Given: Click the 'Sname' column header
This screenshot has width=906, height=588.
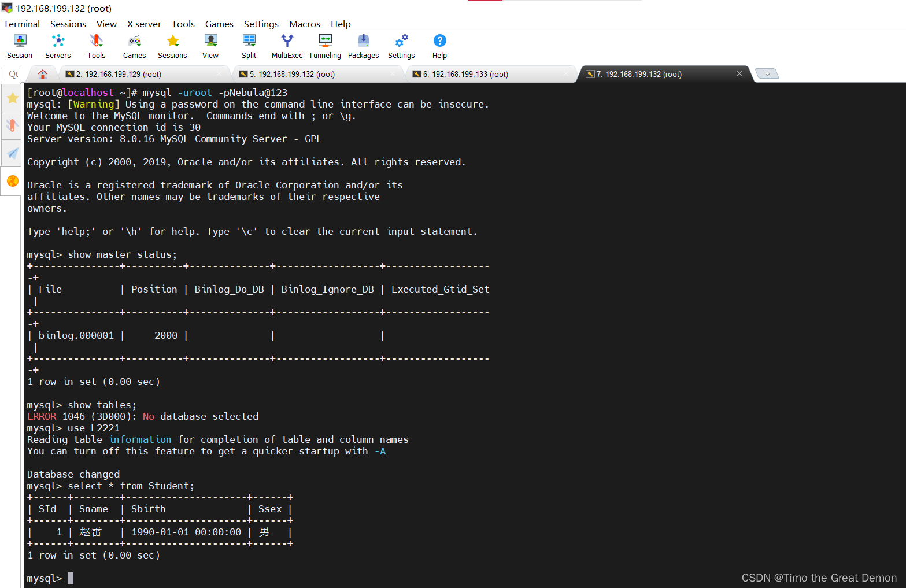Looking at the screenshot, I should pyautogui.click(x=94, y=509).
